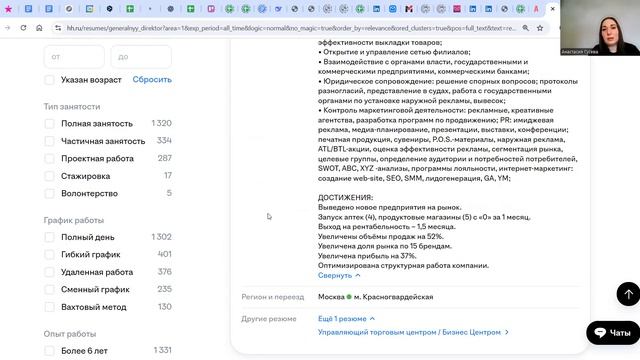Viewport: 640px width, 360px height.
Task: Click the line 'Увеличены объёмы продаж на 52%.'
Action: click(381, 236)
